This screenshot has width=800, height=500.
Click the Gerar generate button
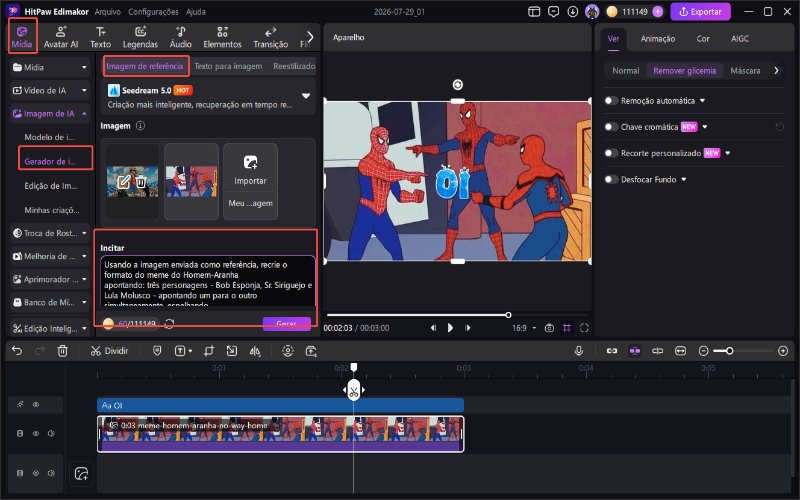[286, 323]
